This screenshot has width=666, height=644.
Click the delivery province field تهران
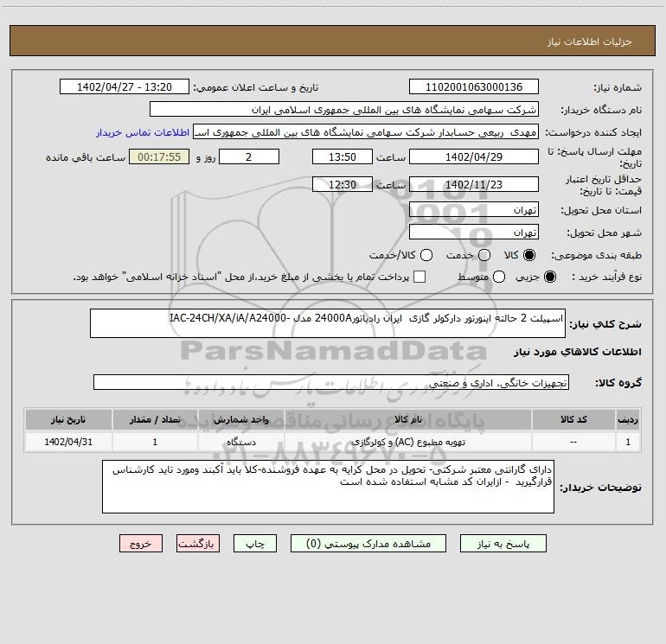coord(474,210)
